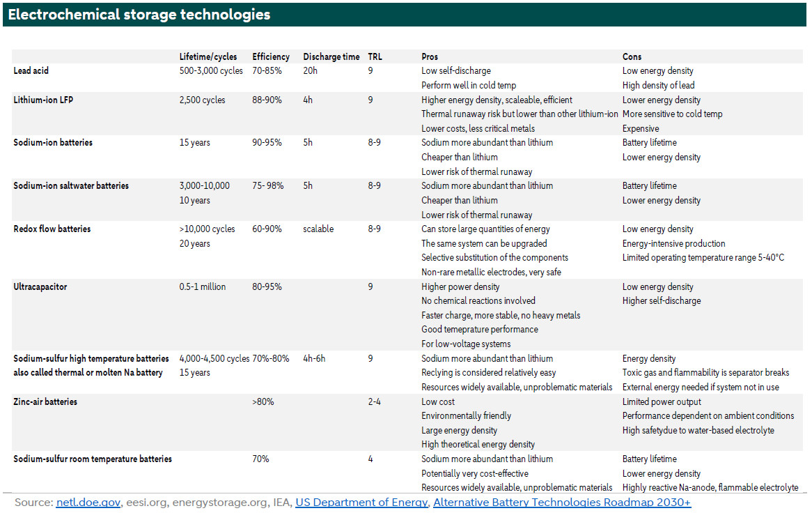This screenshot has height=513, width=812.
Task: Select 'Sodium-sulfur room temperature batteries' label
Action: point(93,459)
